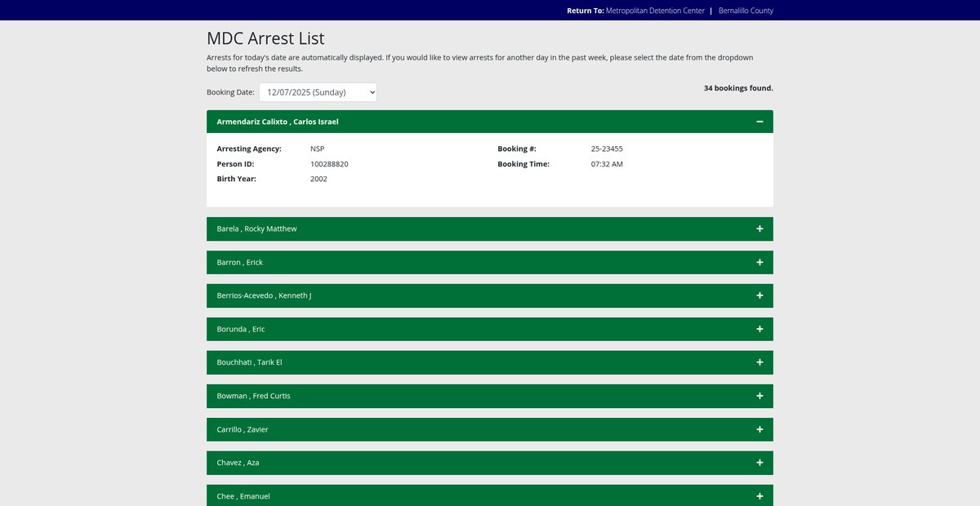This screenshot has width=980, height=506.
Task: Click plus icon on Carrillo, Zavier row
Action: (x=759, y=429)
